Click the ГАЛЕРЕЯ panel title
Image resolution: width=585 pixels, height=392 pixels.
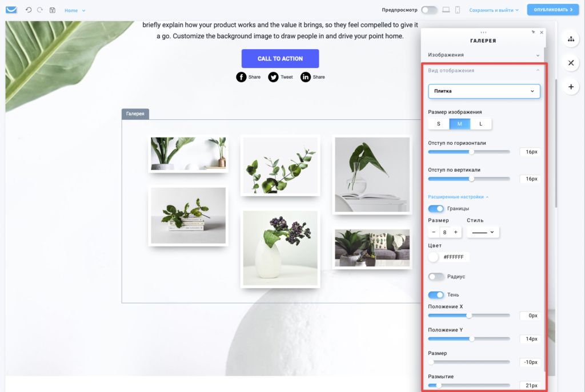point(483,41)
